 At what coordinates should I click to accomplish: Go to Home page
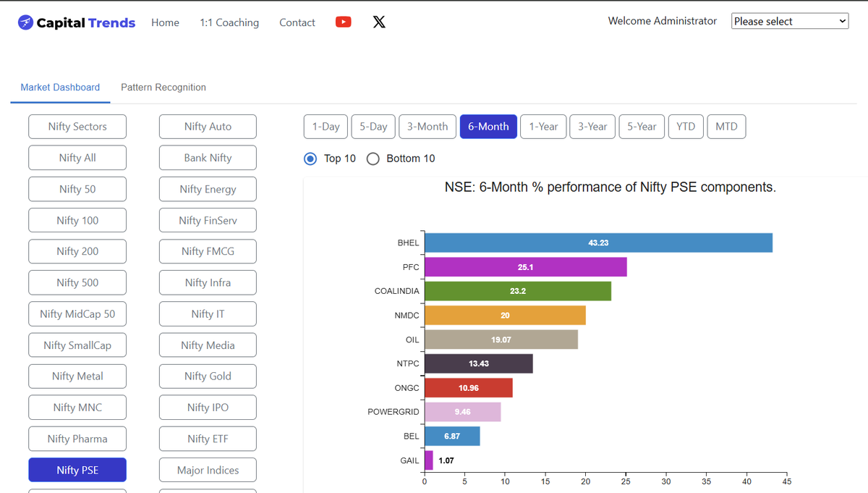point(165,22)
